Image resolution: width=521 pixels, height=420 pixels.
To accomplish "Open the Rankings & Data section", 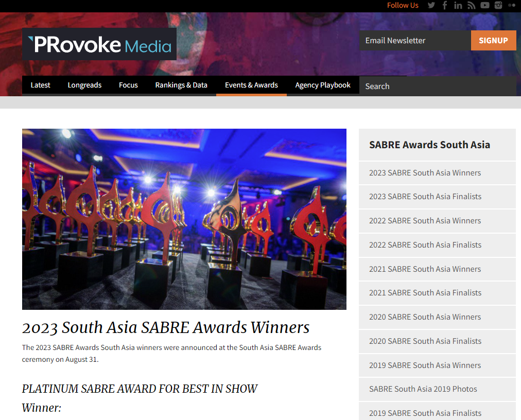I will point(181,85).
